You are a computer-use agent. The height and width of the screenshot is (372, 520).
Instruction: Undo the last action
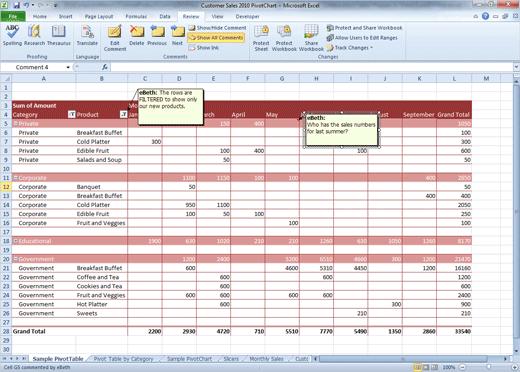(26, 5)
